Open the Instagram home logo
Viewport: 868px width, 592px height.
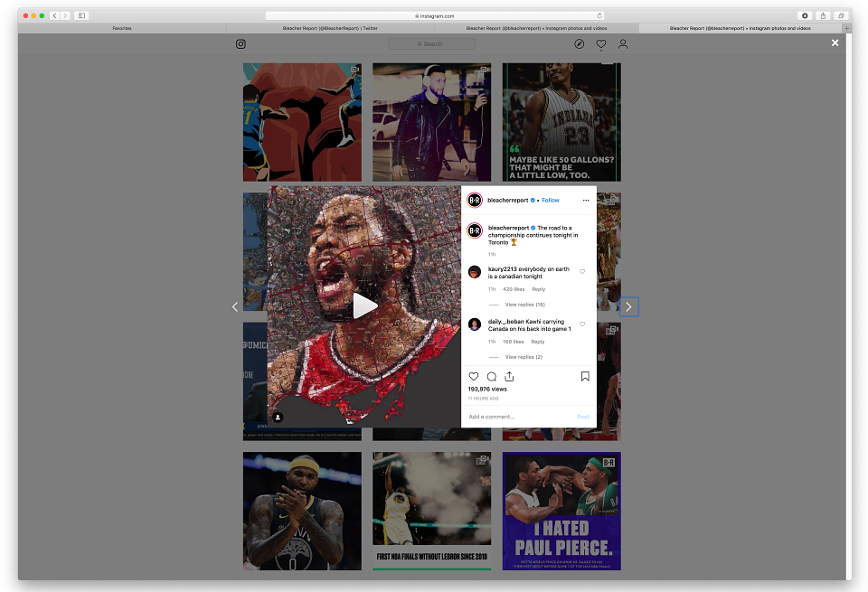241,44
